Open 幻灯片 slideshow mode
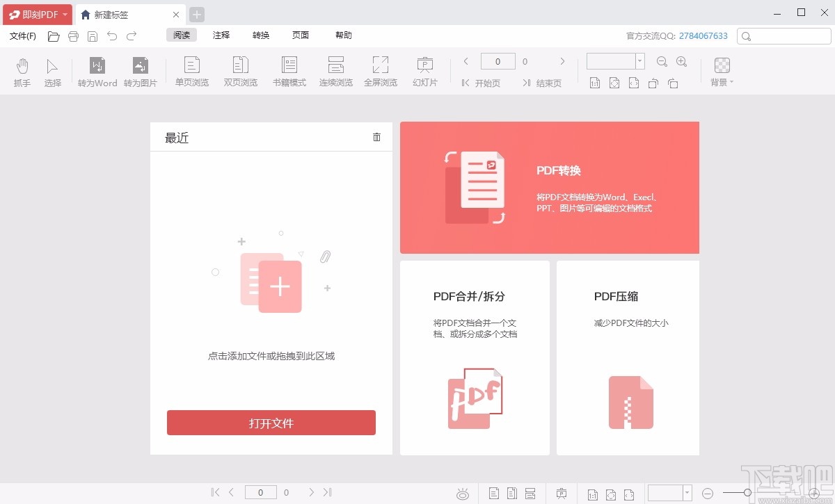The height and width of the screenshot is (504, 835). [424, 70]
